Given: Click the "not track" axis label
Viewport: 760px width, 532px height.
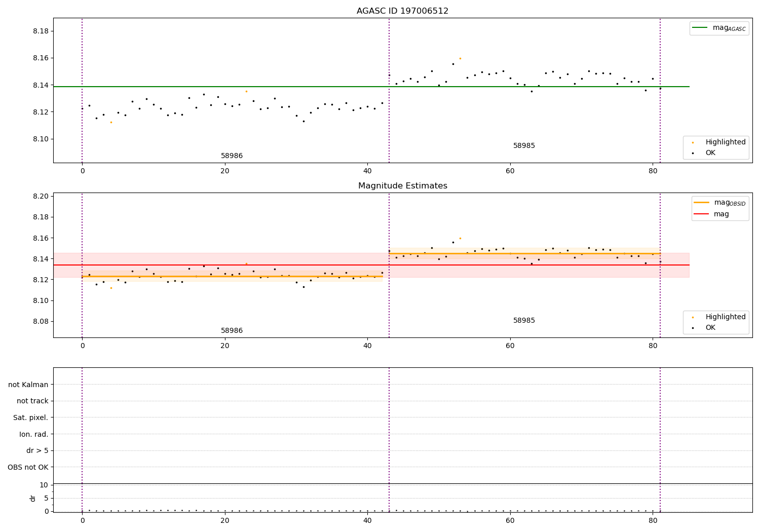Looking at the screenshot, I should (x=32, y=401).
